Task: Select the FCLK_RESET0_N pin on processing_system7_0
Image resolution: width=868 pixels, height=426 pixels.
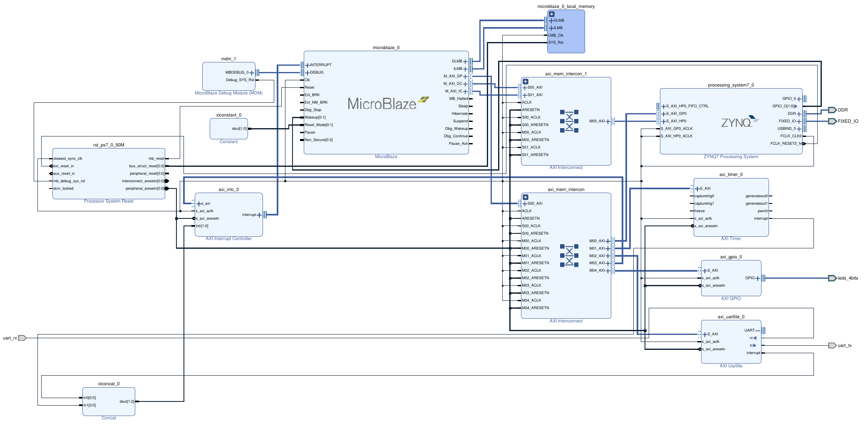Action: 786,144
